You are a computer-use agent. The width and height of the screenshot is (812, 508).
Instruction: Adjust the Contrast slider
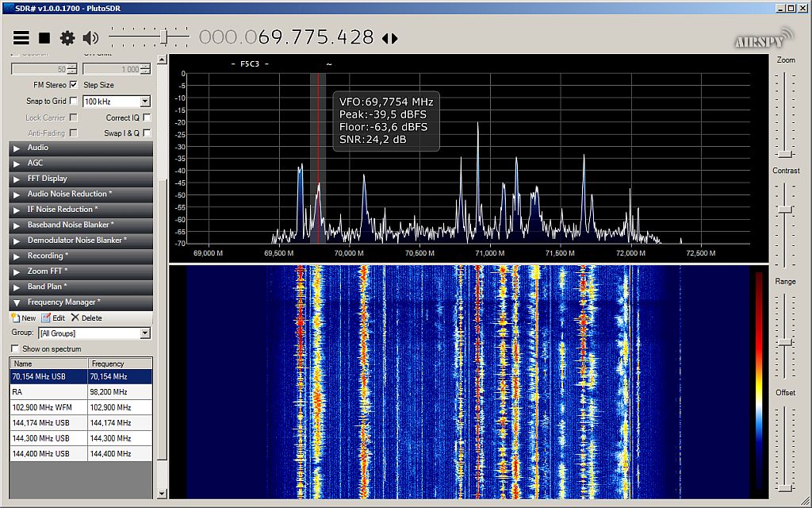pos(786,210)
